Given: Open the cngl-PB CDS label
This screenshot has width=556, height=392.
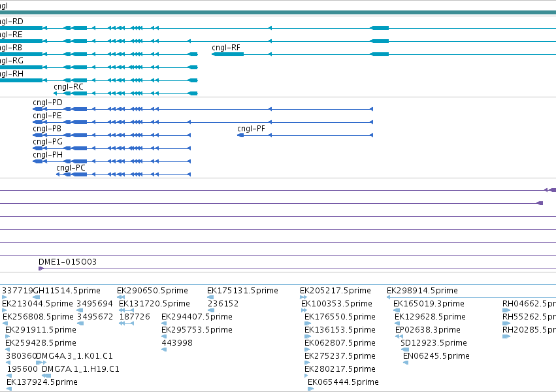Looking at the screenshot, I should point(47,129).
